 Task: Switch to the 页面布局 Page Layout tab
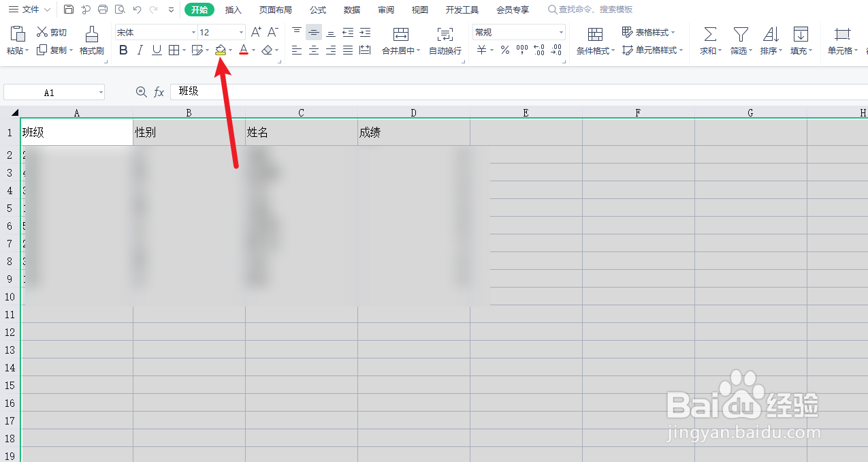pos(276,10)
